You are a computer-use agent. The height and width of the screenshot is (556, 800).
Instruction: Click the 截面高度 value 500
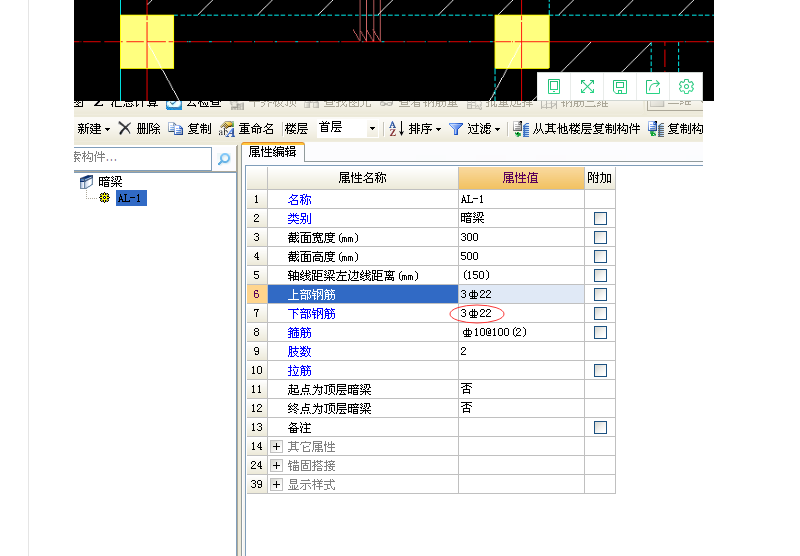[x=469, y=256]
